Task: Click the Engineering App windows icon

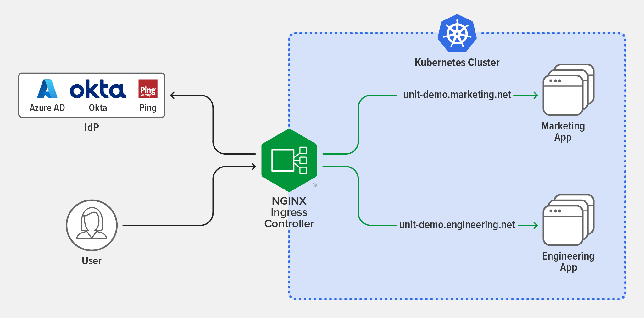Action: point(568,220)
